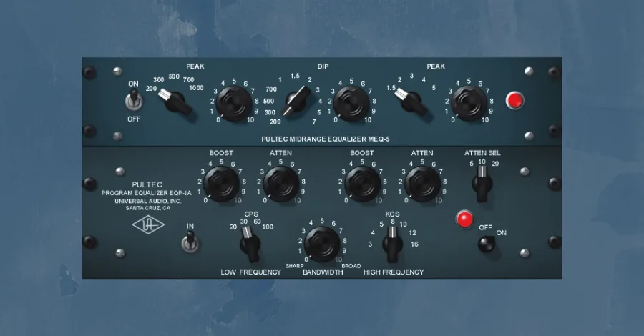Click the SHARP label by the bandwidth knob
Screen dimensions: 644x336
(x=295, y=266)
